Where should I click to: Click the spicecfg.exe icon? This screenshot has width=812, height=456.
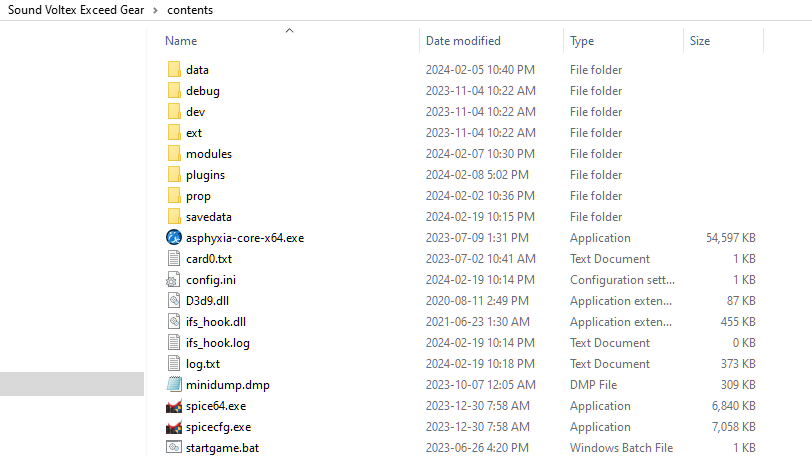point(174,427)
